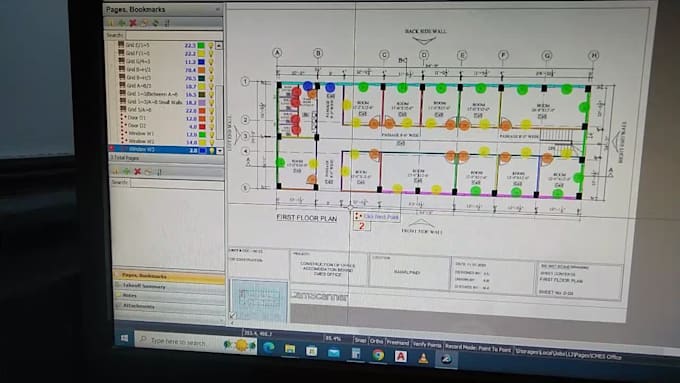Click the green add icon in lower panel toolbar
Viewport: 680px width, 383px height.
point(127,171)
